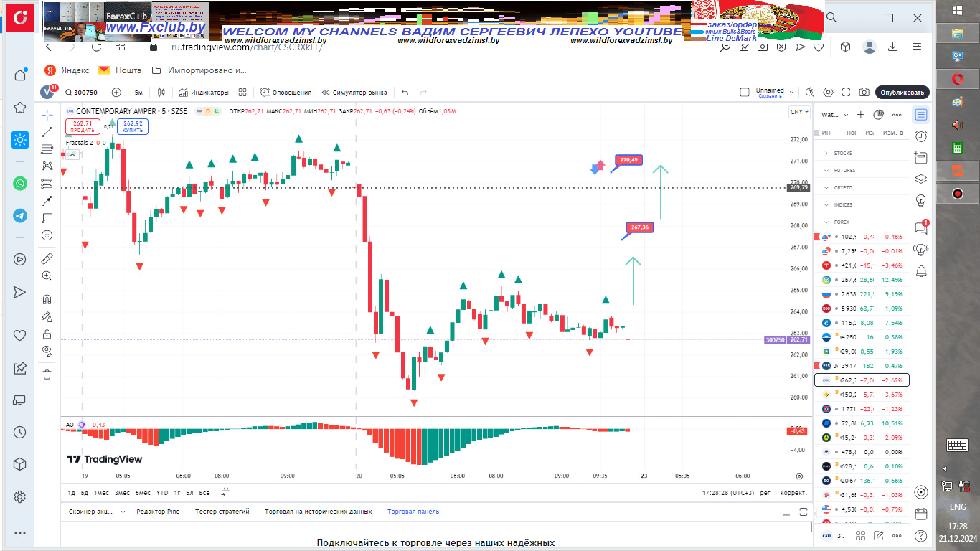Take a chart snapshot with camera
980x551 pixels.
[x=864, y=93]
